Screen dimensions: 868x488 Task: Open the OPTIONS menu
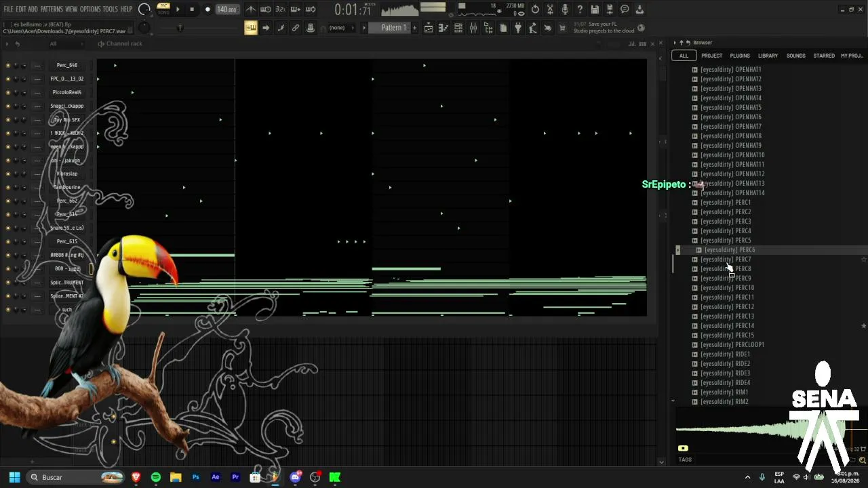click(x=90, y=9)
